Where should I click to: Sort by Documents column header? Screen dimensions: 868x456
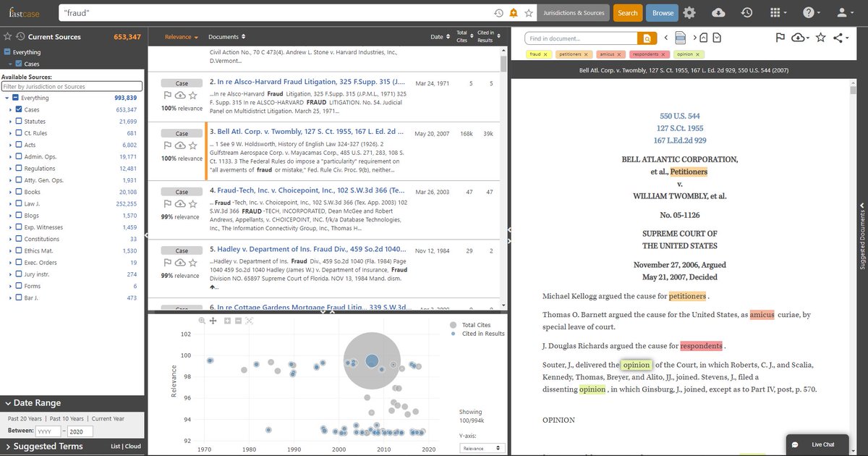point(226,36)
